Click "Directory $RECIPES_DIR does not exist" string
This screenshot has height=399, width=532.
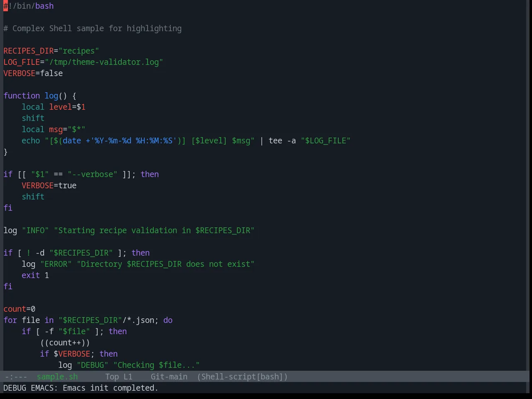tap(166, 264)
